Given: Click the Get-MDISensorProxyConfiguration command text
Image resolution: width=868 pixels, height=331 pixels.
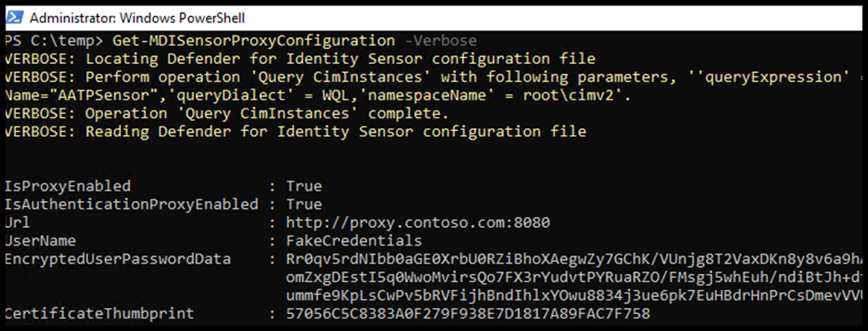Looking at the screenshot, I should coord(254,41).
